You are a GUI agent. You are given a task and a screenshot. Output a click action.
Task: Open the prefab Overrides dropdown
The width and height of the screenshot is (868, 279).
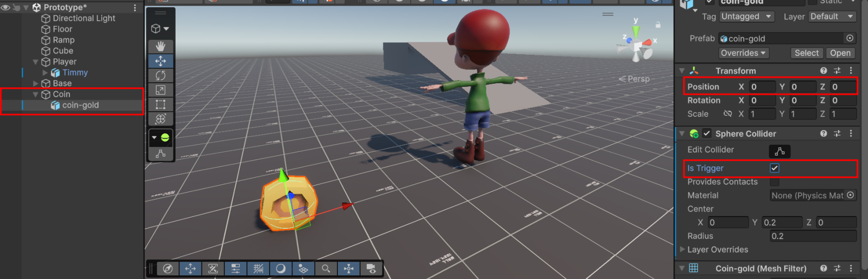tap(743, 53)
